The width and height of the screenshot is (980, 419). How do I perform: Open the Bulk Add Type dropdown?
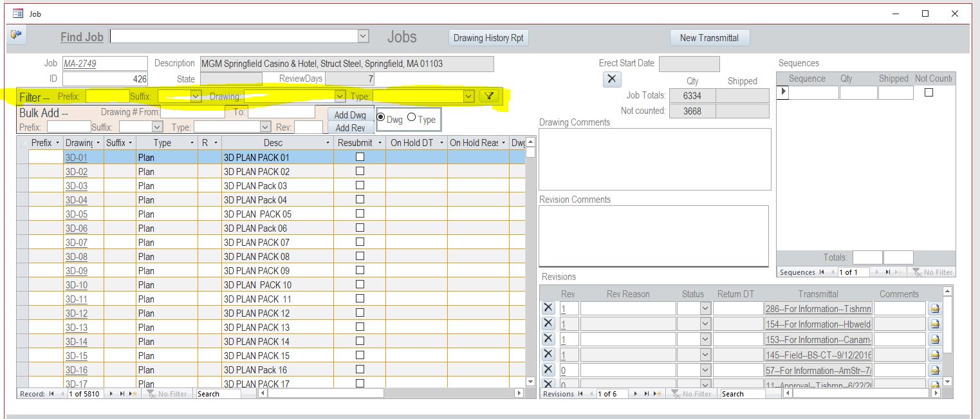tap(265, 127)
